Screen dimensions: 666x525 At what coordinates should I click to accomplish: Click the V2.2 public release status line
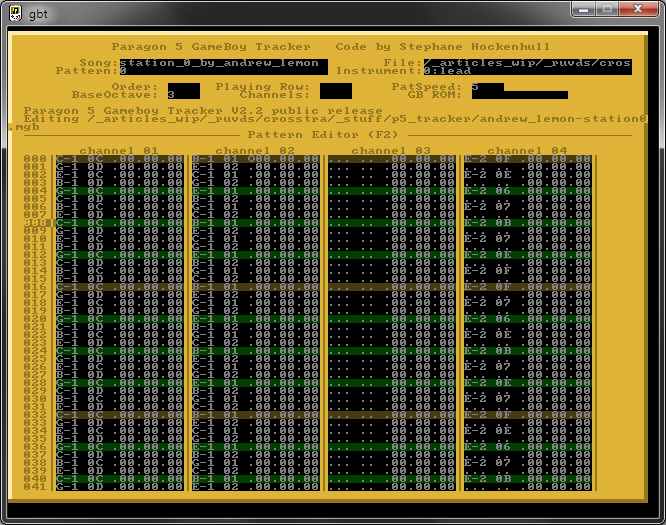click(203, 111)
